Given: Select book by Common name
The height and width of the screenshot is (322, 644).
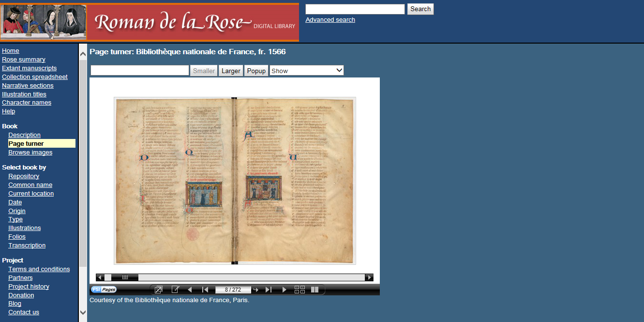Looking at the screenshot, I should click(30, 185).
